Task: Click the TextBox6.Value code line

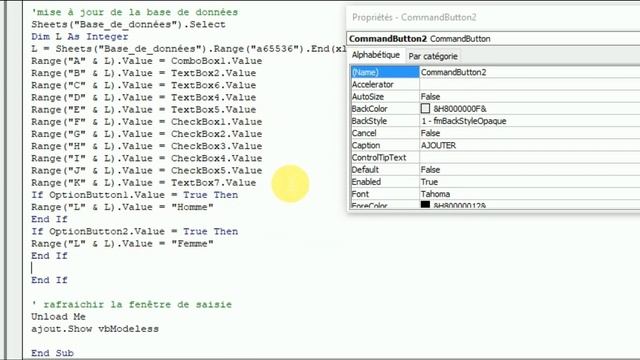Action: coord(144,85)
